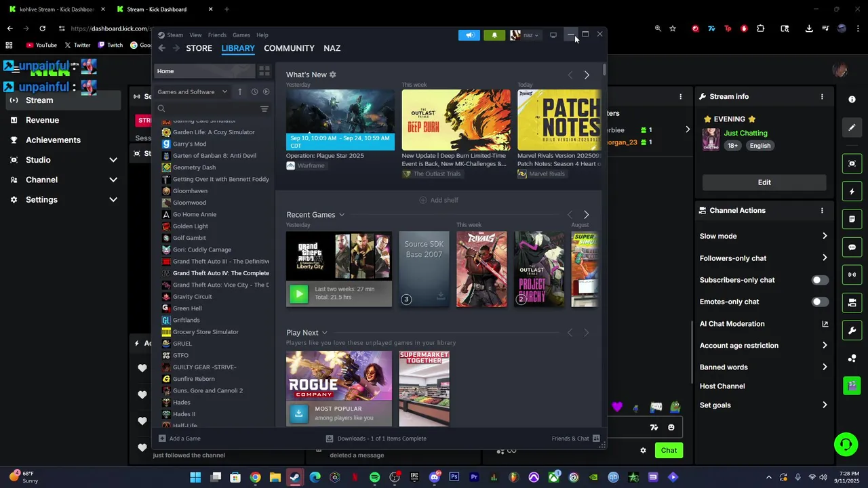Switch Steam to Big Picture mode

point(553,35)
